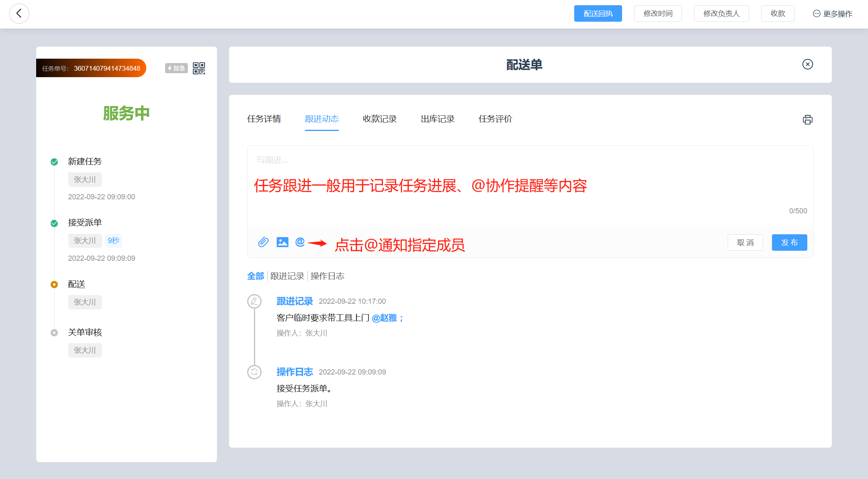Switch to 任务详情 tab
Image resolution: width=868 pixels, height=479 pixels.
(264, 119)
